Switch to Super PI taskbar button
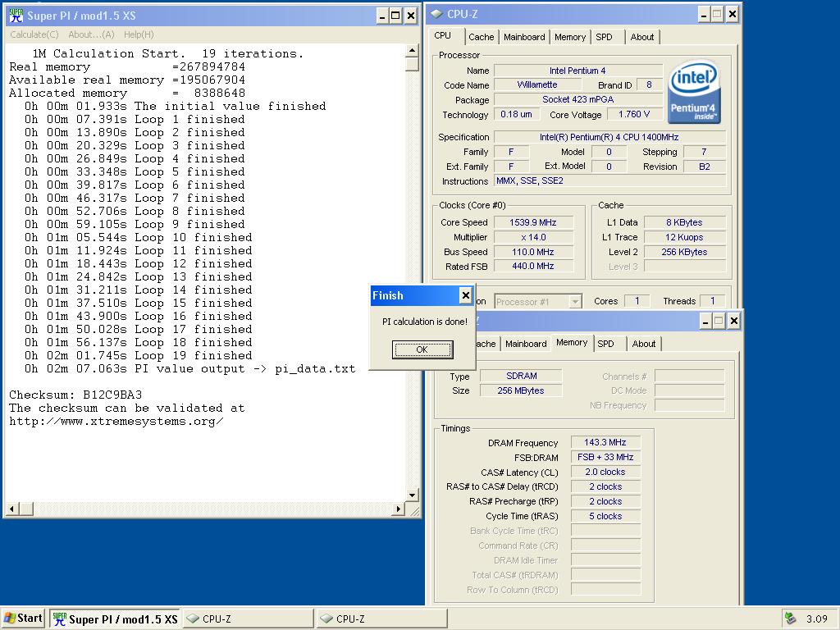 click(116, 619)
